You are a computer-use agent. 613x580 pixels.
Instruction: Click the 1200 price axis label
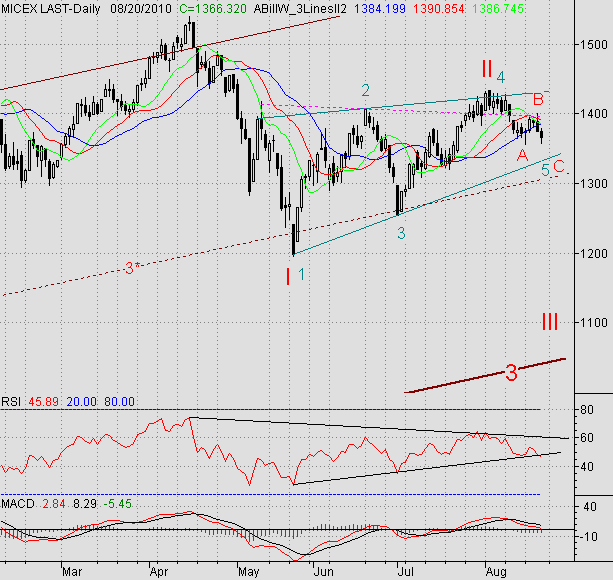(593, 254)
